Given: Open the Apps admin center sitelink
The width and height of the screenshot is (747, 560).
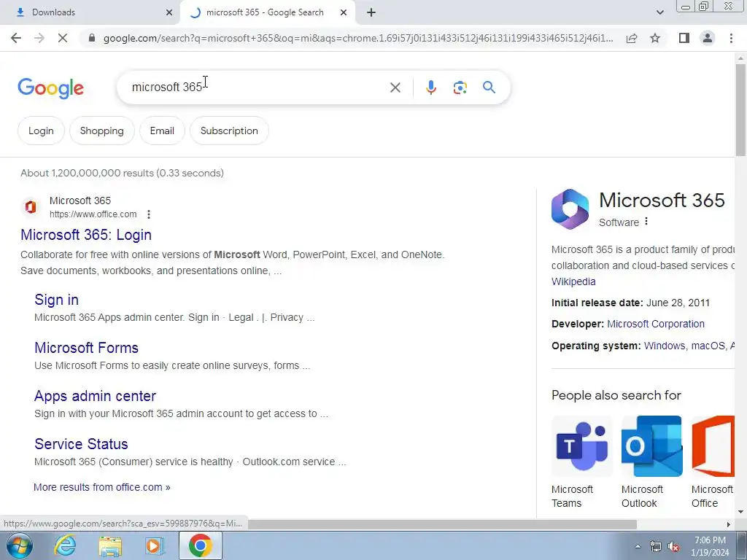Looking at the screenshot, I should coord(95,396).
